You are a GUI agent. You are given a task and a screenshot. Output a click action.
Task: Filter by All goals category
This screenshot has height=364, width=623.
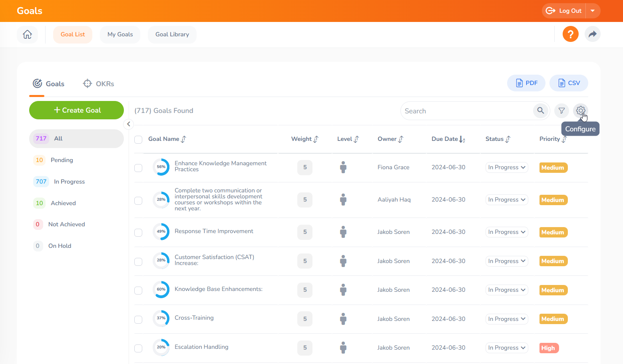[76, 138]
